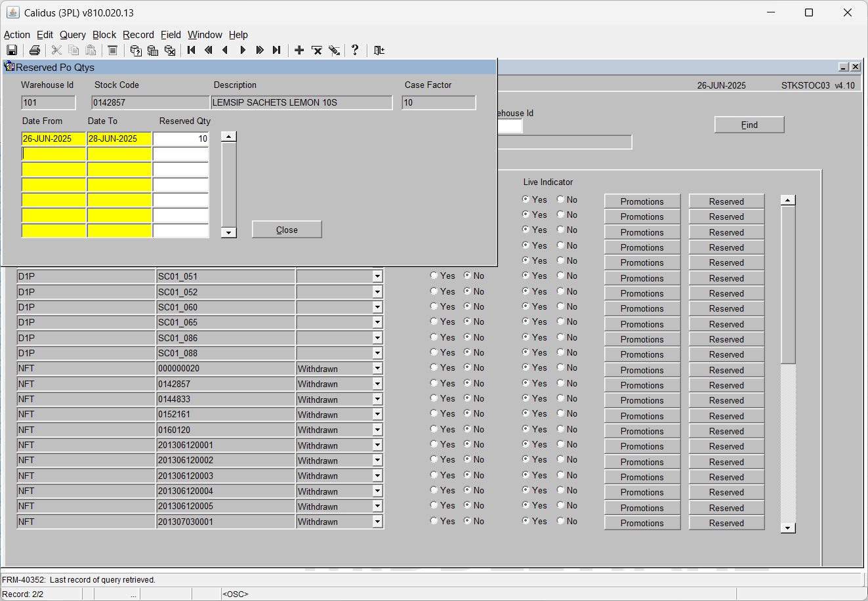The width and height of the screenshot is (868, 601).
Task: Click the Reserved Po Qtys window title icon
Action: coord(9,66)
